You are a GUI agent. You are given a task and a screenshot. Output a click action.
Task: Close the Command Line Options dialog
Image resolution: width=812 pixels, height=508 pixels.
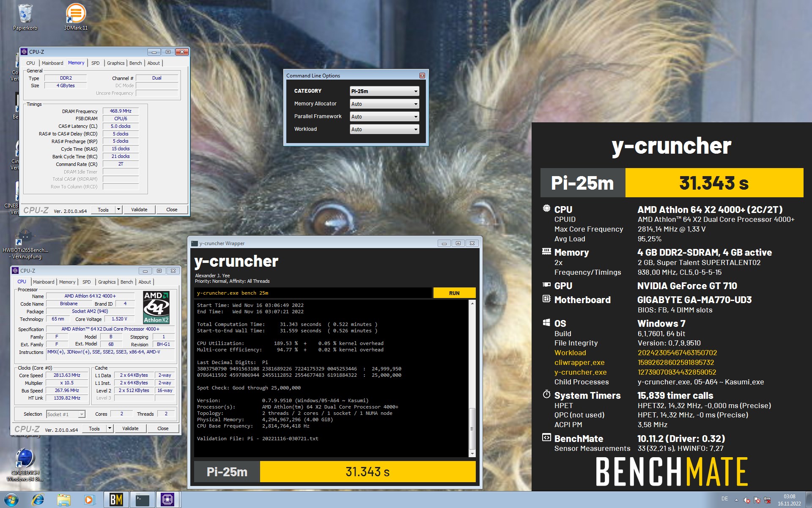(422, 75)
